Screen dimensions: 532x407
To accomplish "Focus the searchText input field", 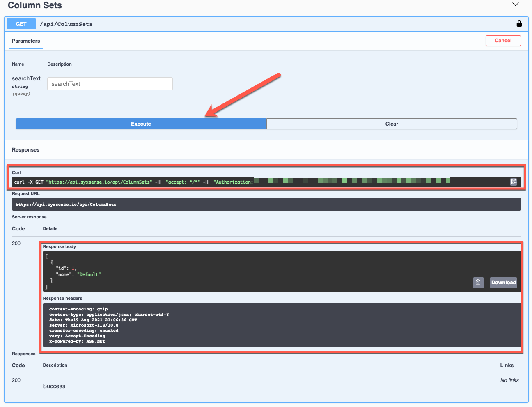I will (110, 84).
